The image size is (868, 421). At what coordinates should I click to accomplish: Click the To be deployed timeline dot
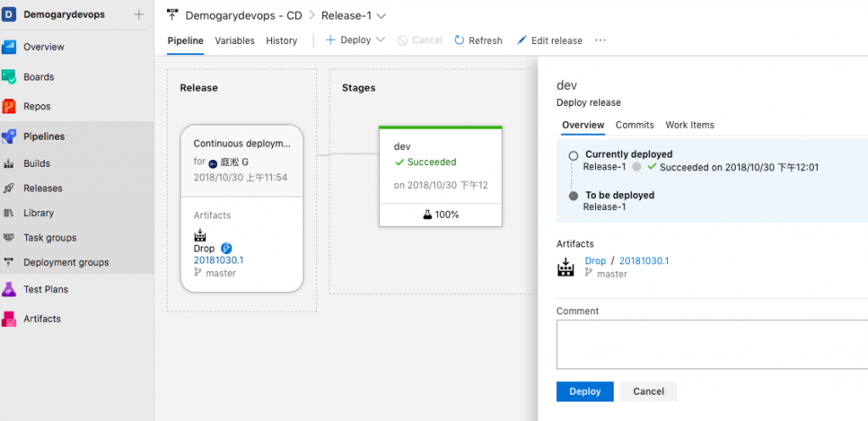pyautogui.click(x=574, y=196)
